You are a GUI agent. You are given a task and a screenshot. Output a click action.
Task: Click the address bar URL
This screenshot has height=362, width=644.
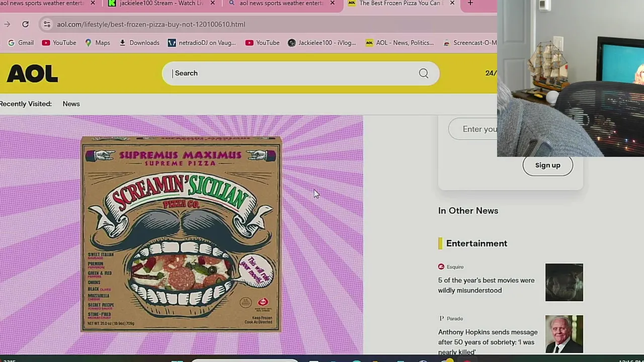click(151, 24)
